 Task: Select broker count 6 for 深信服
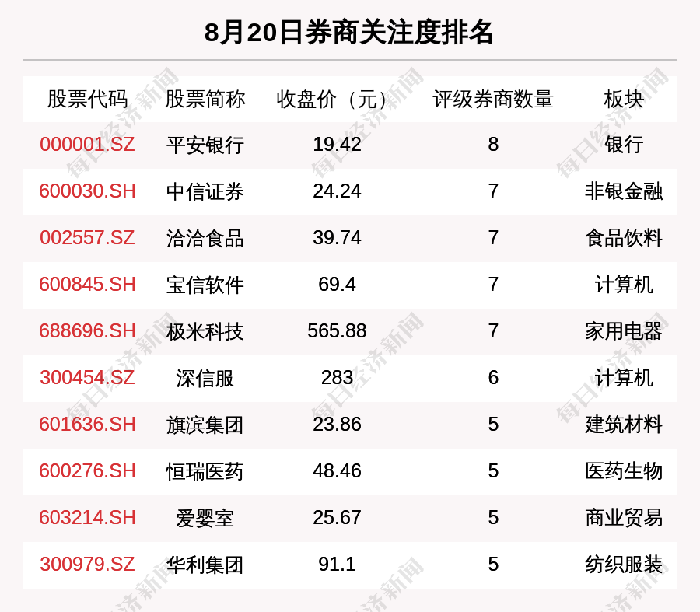493,378
